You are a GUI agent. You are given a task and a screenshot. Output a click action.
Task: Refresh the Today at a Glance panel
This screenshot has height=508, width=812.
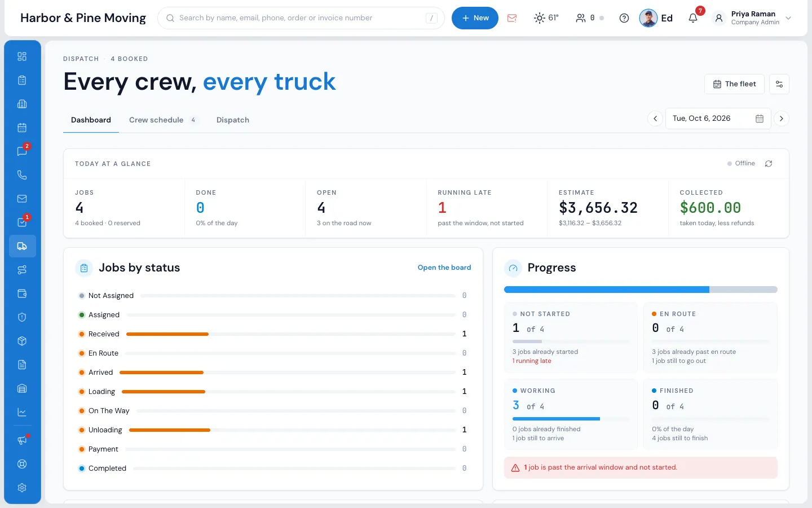point(769,164)
